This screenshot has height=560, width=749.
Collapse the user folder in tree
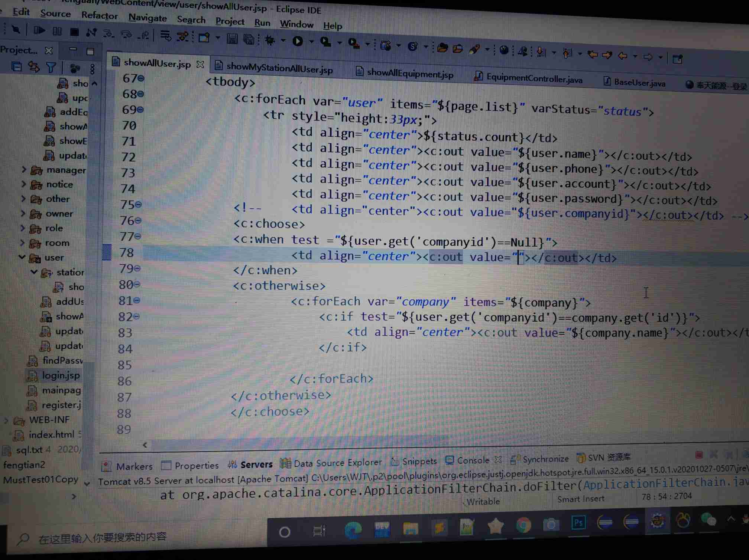point(22,257)
